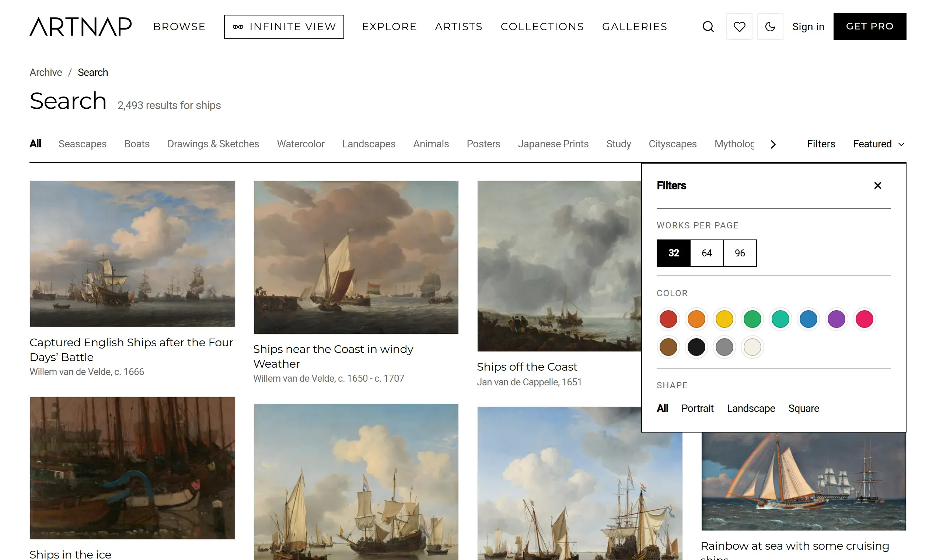Viewport: 936px width, 560px height.
Task: Toggle dark mode with the moon icon
Action: click(770, 27)
